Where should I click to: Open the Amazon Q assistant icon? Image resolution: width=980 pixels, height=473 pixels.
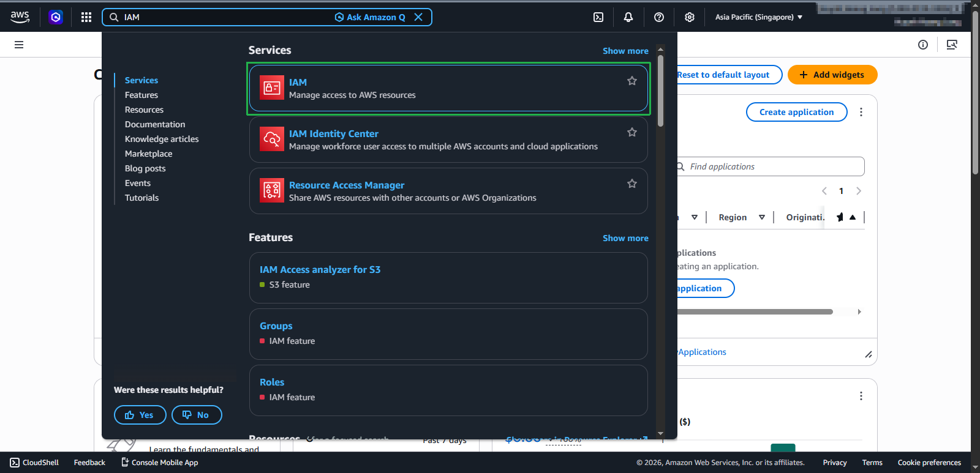click(x=56, y=17)
